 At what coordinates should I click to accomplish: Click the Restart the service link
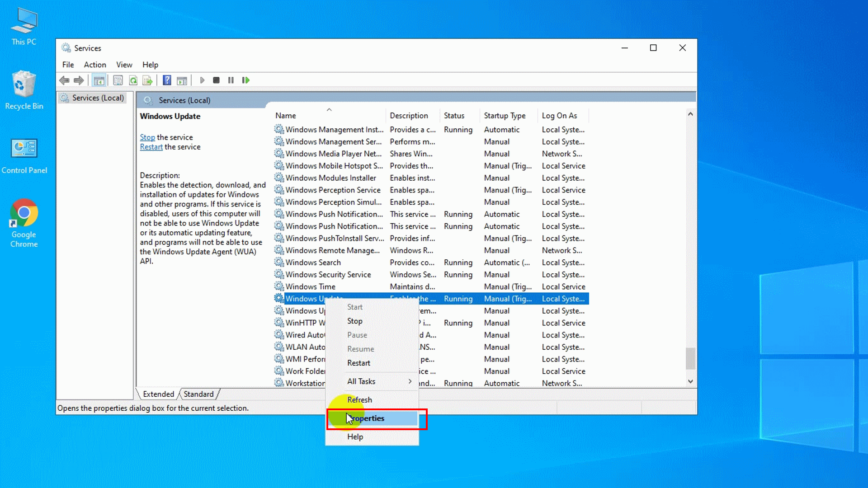click(151, 147)
